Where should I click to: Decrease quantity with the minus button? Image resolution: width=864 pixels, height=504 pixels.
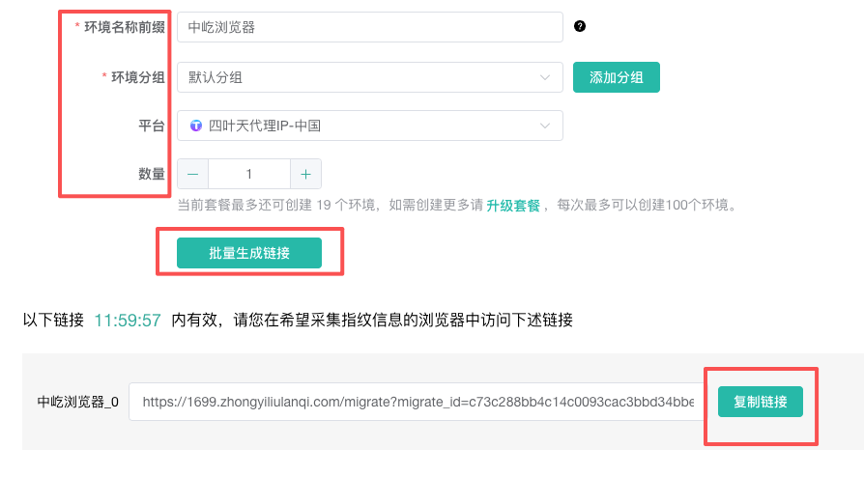point(192,174)
